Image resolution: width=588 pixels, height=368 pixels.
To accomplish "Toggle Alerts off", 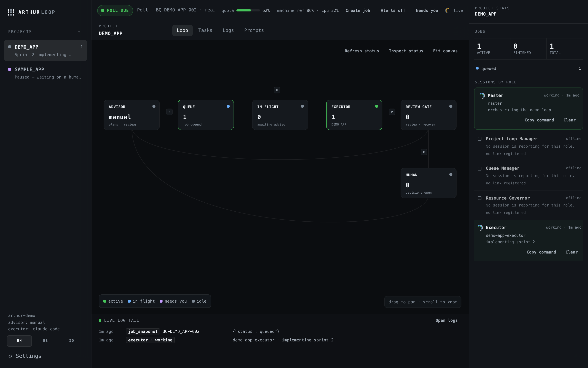I will (x=393, y=10).
